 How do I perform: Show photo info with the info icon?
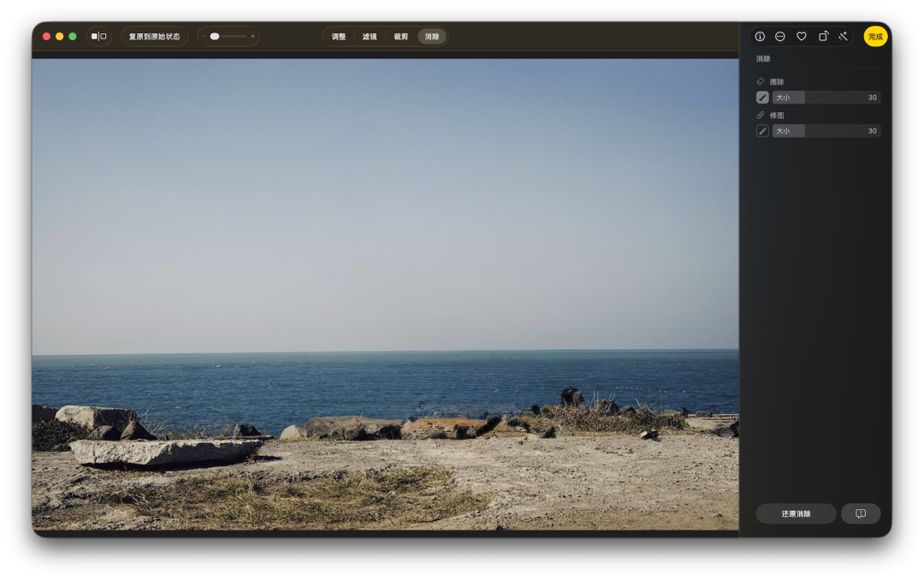click(760, 37)
